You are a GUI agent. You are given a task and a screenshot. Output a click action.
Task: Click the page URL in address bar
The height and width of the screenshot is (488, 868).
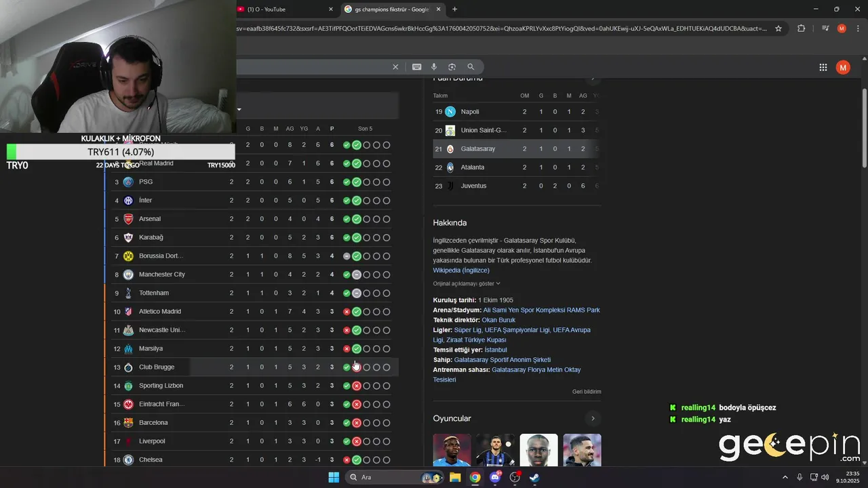click(502, 28)
